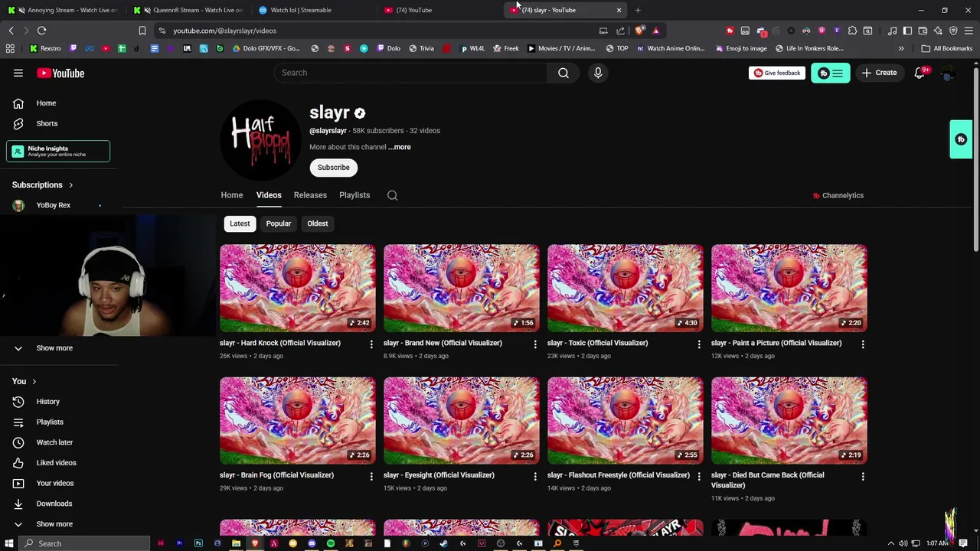Image resolution: width=980 pixels, height=551 pixels.
Task: Open the All Bookmarks folder
Action: (947, 48)
